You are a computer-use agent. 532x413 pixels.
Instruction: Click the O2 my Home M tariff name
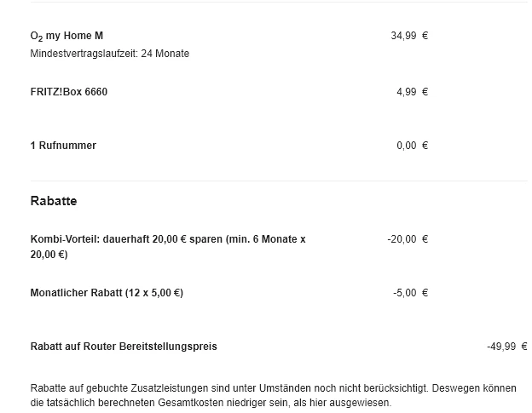[x=66, y=36]
